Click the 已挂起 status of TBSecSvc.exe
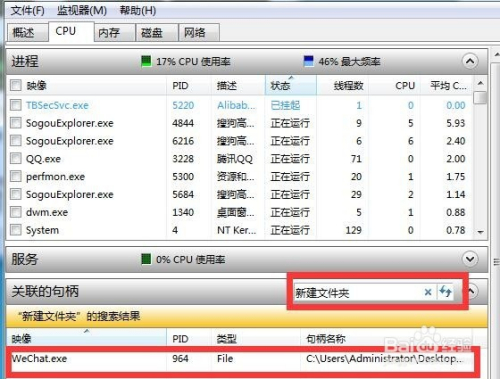The width and height of the screenshot is (500, 379). pos(285,105)
